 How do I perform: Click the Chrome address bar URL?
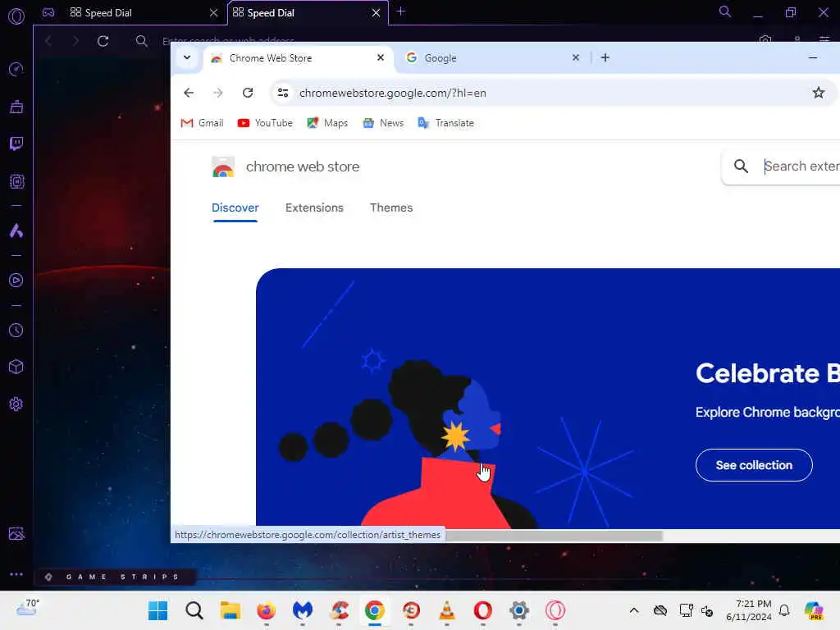click(x=393, y=93)
